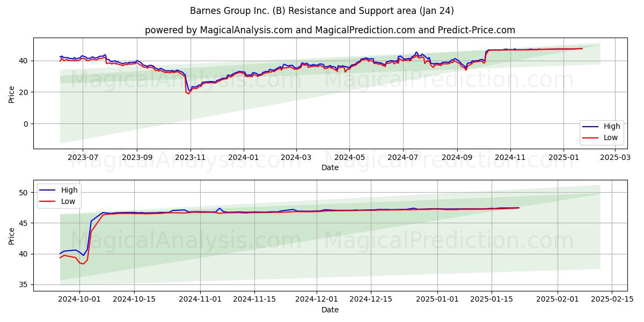Click the bottom chart x-axis tick '2024-12-15'

pyautogui.click(x=370, y=300)
